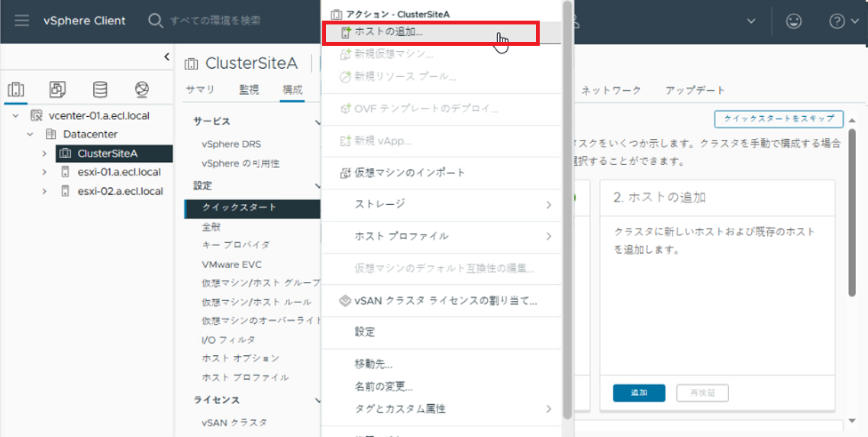Viewport: 868px width, 437px height.
Task: Switch to Storage view icon
Action: [x=100, y=89]
